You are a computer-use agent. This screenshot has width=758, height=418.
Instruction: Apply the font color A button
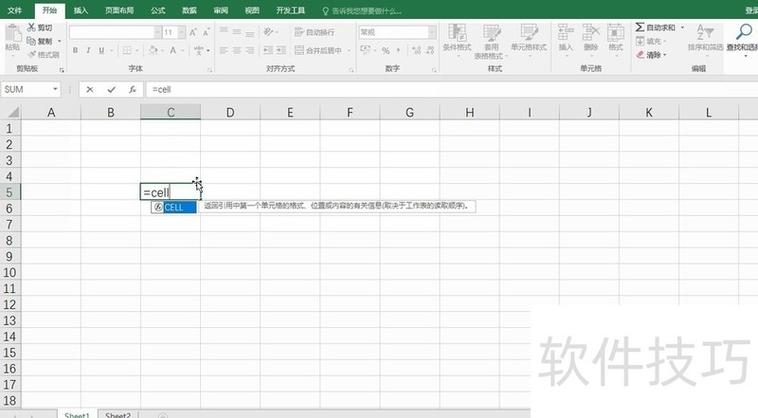173,50
